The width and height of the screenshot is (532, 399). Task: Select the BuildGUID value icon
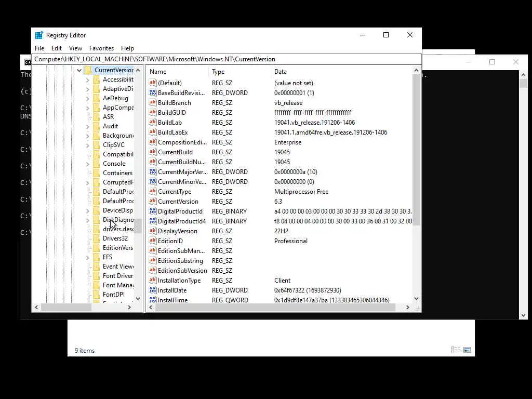point(153,112)
